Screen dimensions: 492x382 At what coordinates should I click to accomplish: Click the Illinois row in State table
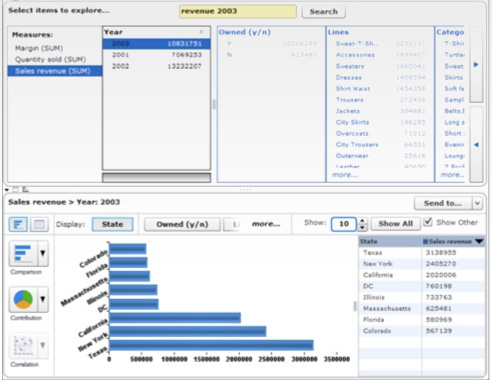422,297
